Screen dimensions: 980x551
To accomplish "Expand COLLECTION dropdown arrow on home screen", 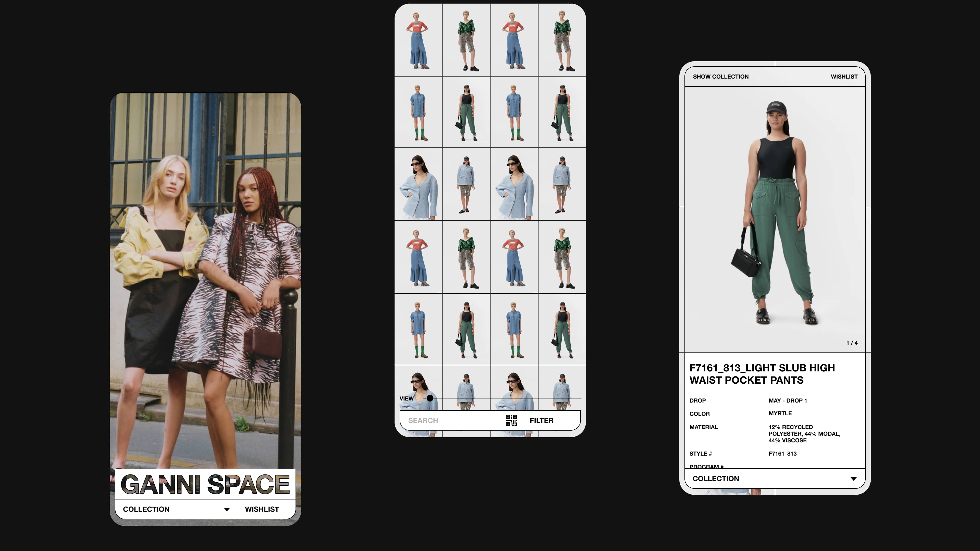I will [x=227, y=509].
